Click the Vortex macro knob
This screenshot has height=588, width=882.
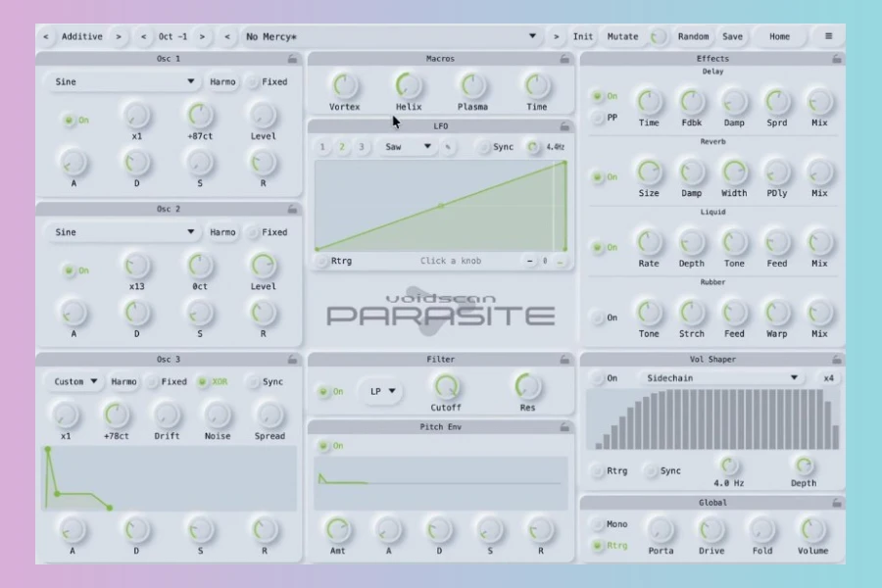344,85
